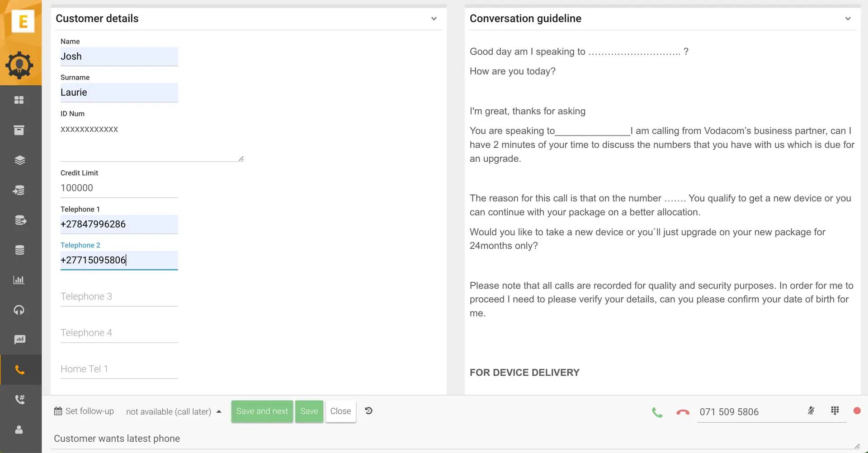Open the dashboard grid icon in sidebar

pos(19,100)
